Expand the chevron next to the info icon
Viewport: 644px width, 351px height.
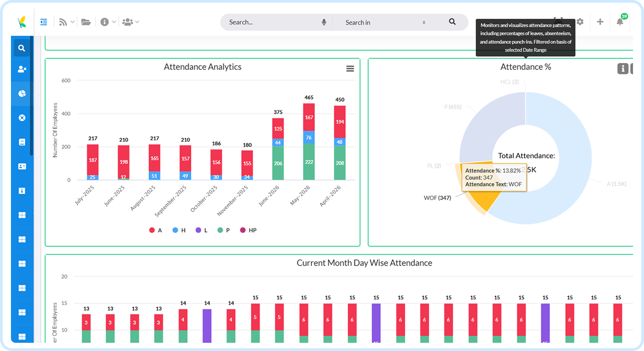coord(114,22)
